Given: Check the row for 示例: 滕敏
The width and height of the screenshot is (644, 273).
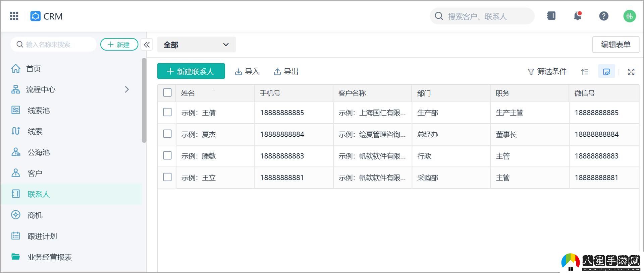Looking at the screenshot, I should coord(167,155).
